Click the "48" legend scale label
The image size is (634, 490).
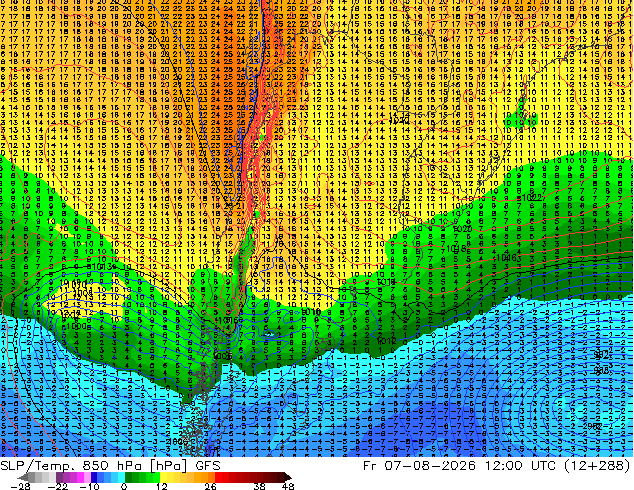(x=288, y=486)
